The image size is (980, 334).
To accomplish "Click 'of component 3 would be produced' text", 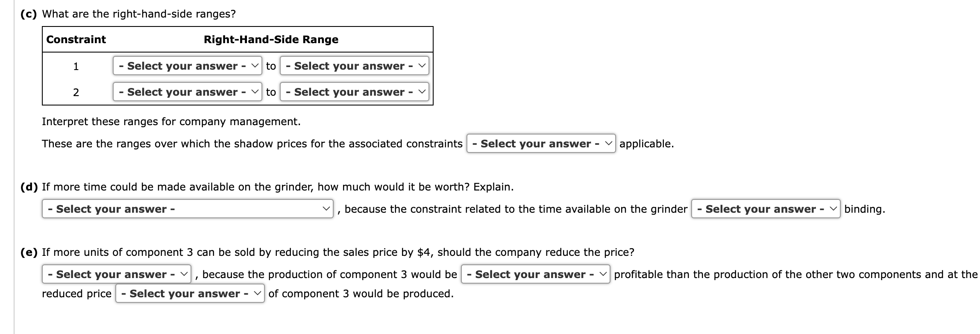I will (361, 294).
